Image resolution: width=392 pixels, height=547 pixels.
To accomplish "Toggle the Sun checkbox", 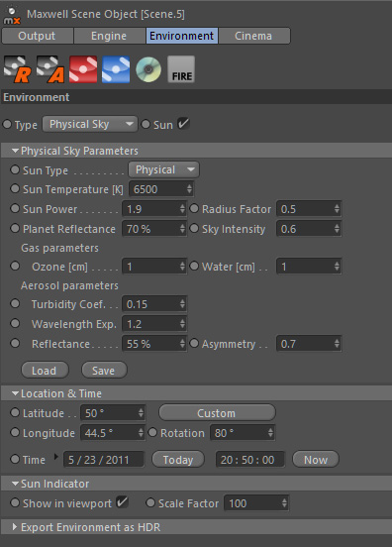I will [183, 124].
